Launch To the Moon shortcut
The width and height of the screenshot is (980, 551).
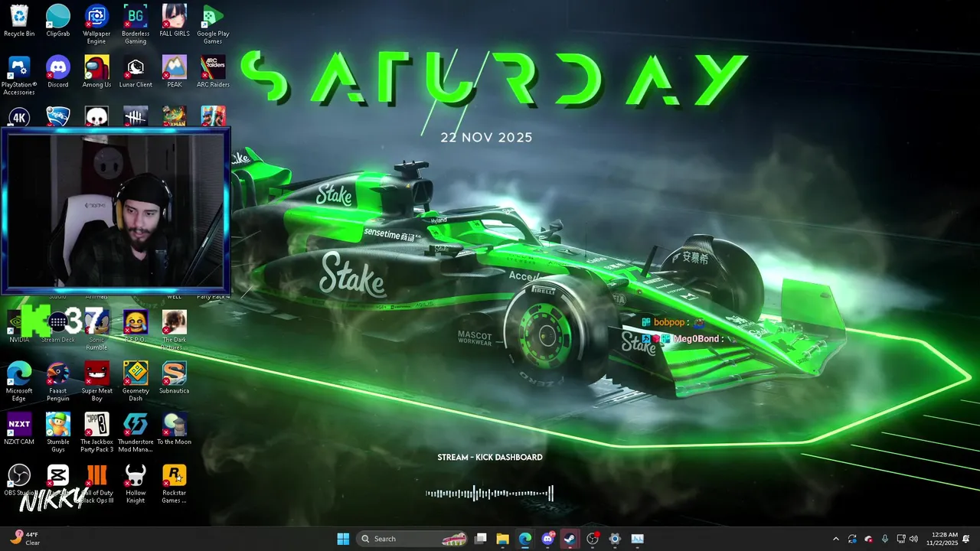[175, 429]
